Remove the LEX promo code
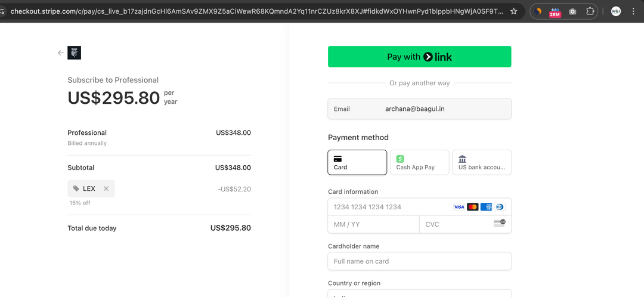This screenshot has height=297, width=644. [106, 188]
